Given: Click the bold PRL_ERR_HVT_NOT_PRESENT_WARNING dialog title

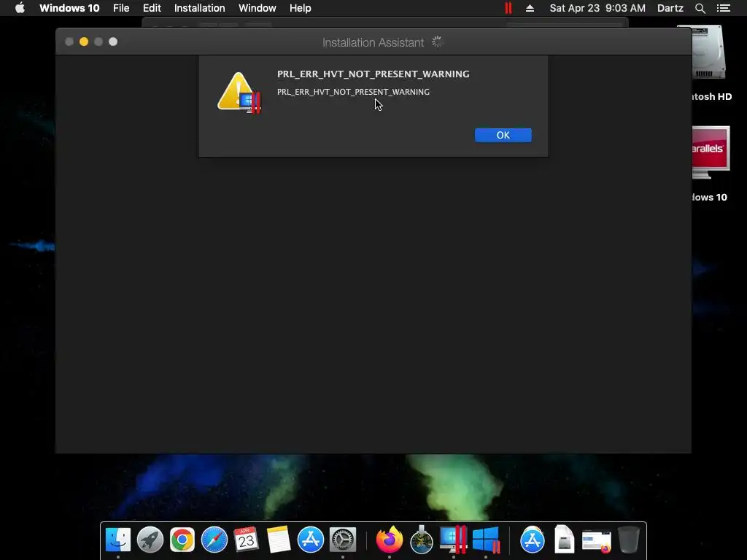Looking at the screenshot, I should pyautogui.click(x=373, y=74).
